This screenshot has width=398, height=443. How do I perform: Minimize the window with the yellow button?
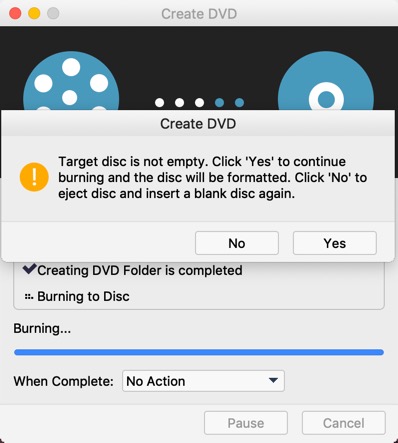[34, 14]
